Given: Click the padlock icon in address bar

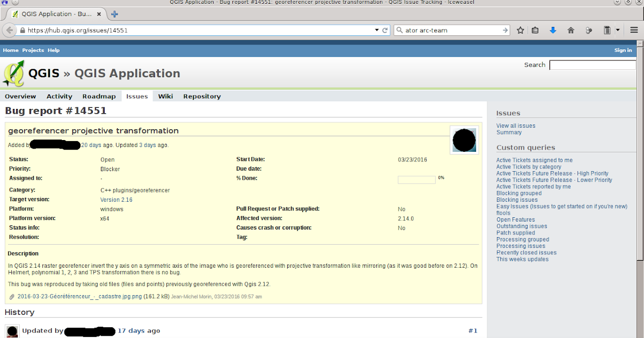Looking at the screenshot, I should 23,31.
